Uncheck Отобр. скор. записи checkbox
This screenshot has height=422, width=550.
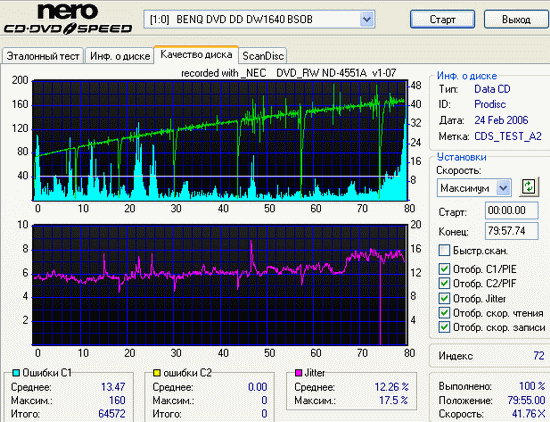(444, 327)
